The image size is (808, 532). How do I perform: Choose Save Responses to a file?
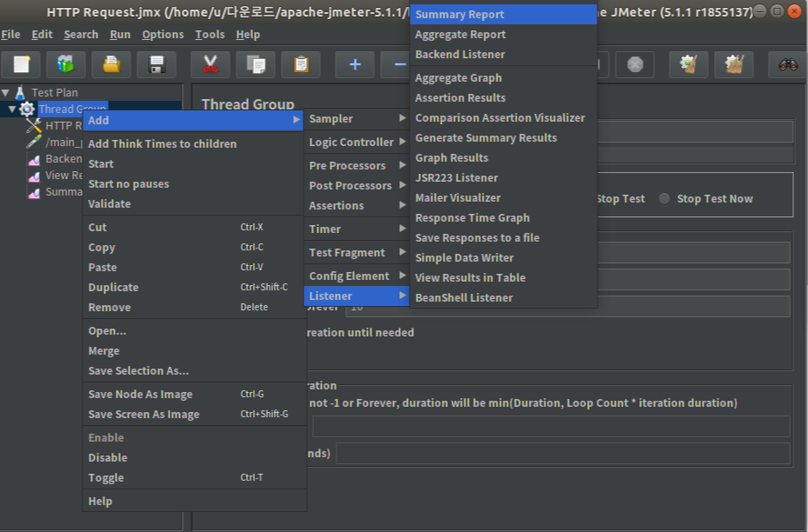pos(504,237)
